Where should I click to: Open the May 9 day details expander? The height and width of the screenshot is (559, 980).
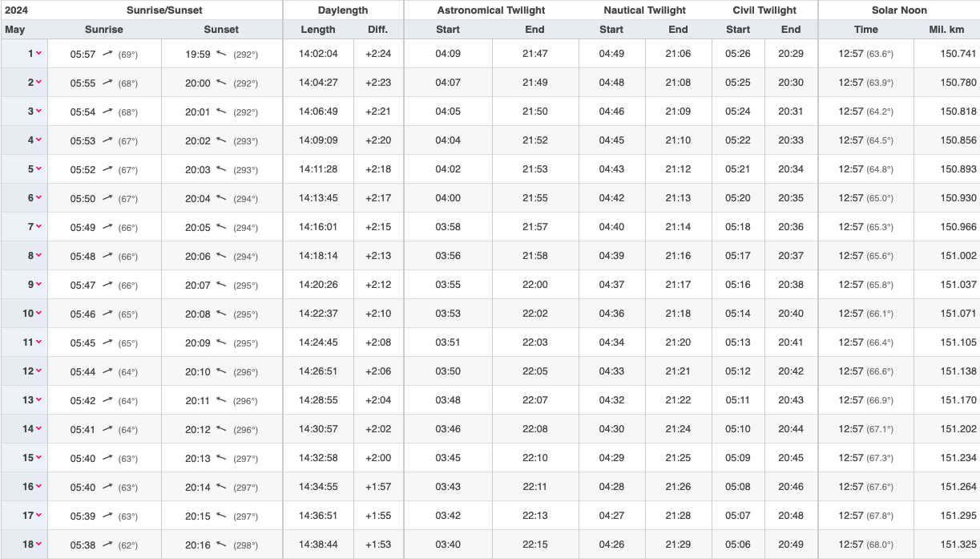(x=38, y=285)
